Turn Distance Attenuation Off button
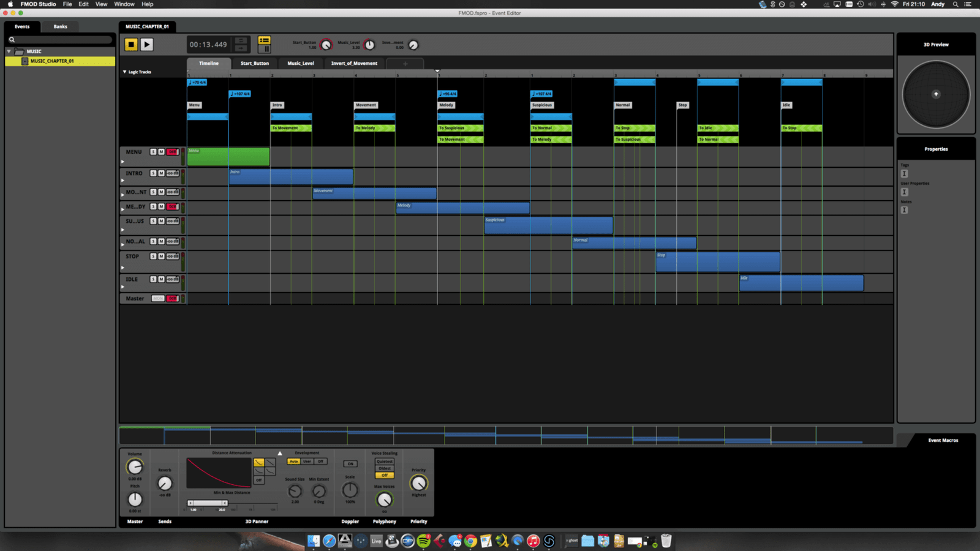This screenshot has width=980, height=551. (x=259, y=480)
